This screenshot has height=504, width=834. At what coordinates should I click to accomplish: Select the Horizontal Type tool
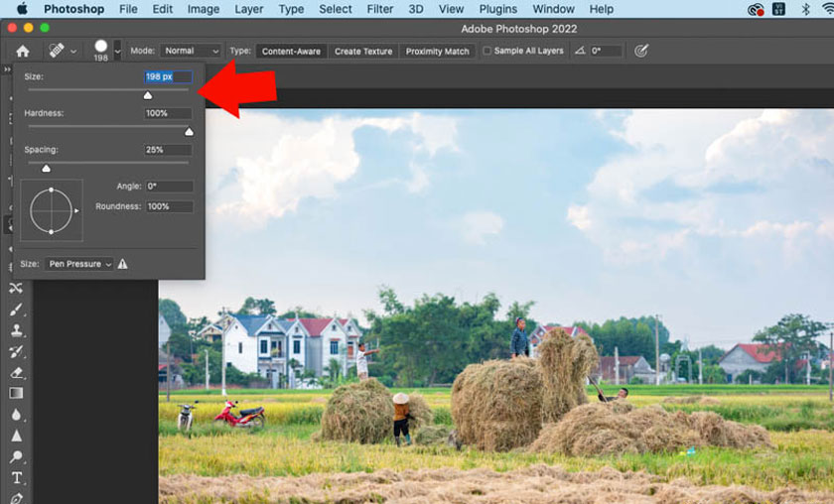17,478
